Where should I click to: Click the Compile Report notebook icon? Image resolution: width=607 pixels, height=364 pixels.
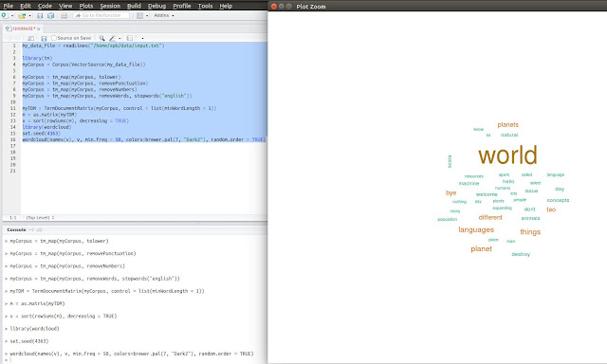tap(130, 38)
